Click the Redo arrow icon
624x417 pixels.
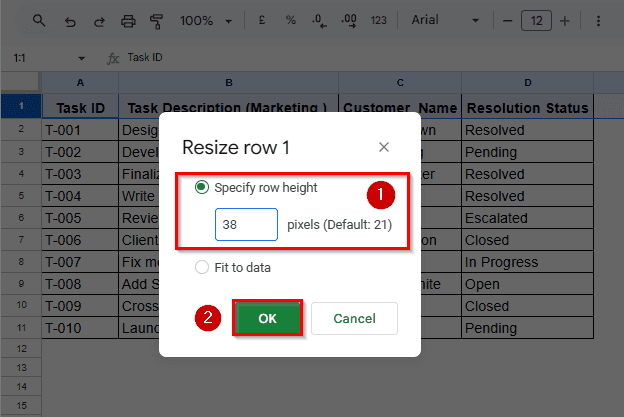click(x=97, y=21)
